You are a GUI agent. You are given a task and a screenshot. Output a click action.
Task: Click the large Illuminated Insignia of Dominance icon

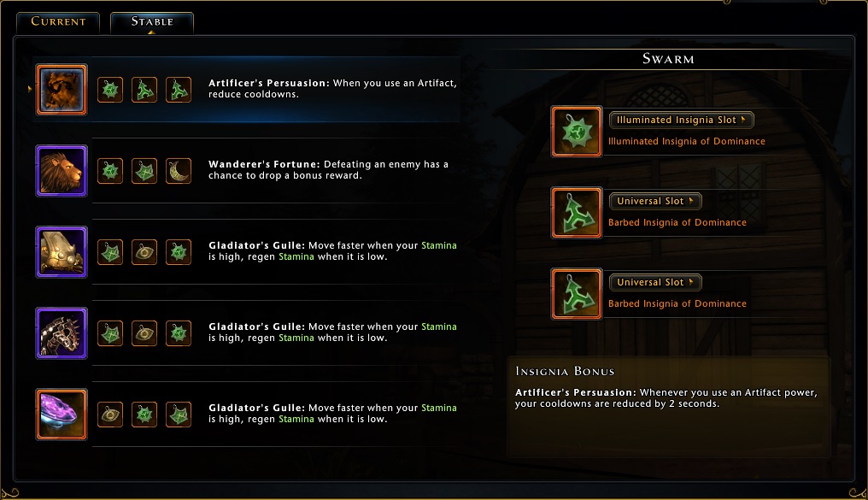pyautogui.click(x=577, y=132)
